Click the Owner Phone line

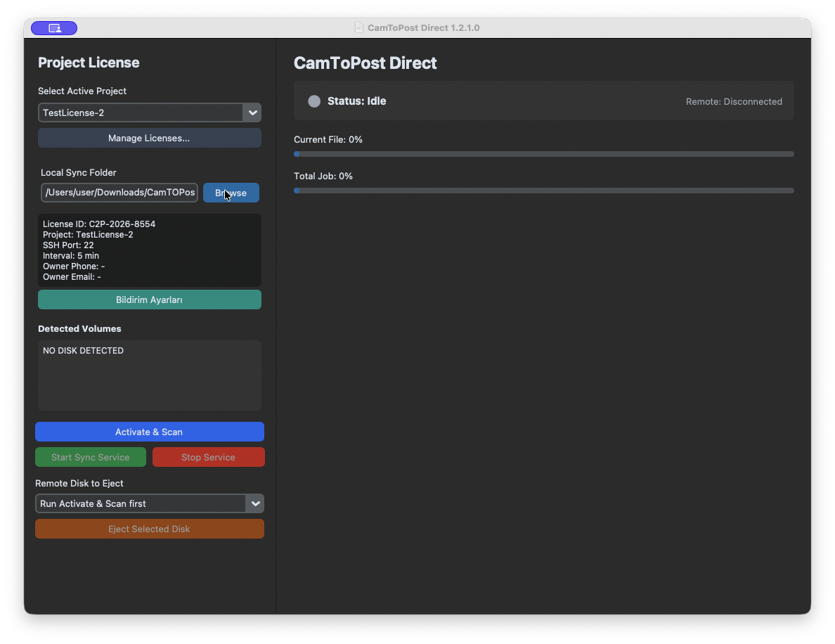pos(74,266)
